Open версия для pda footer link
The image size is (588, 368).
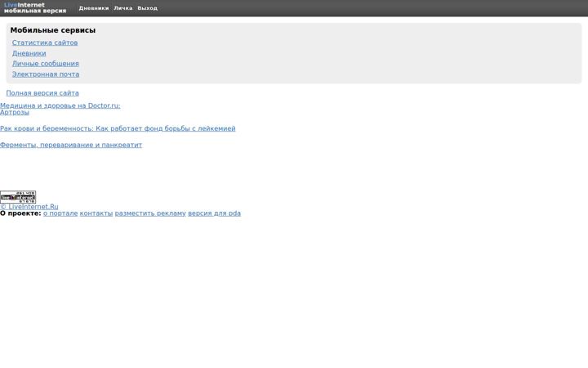pos(214,213)
